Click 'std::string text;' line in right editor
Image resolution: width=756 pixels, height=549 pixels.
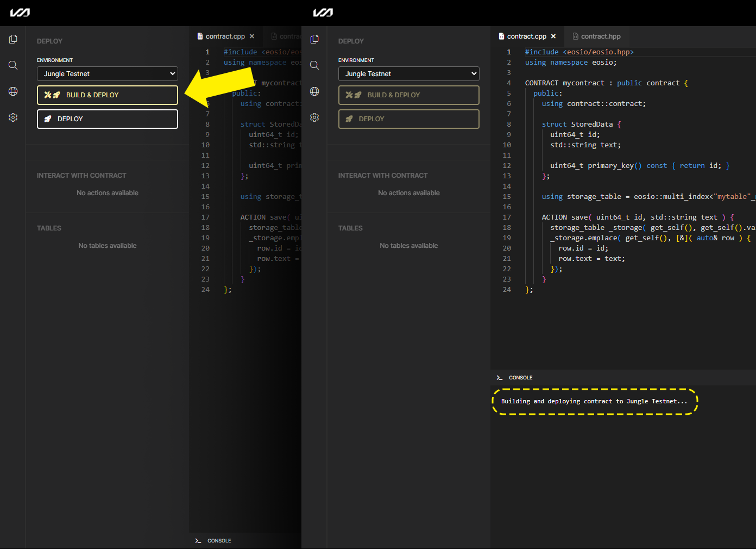(x=585, y=145)
